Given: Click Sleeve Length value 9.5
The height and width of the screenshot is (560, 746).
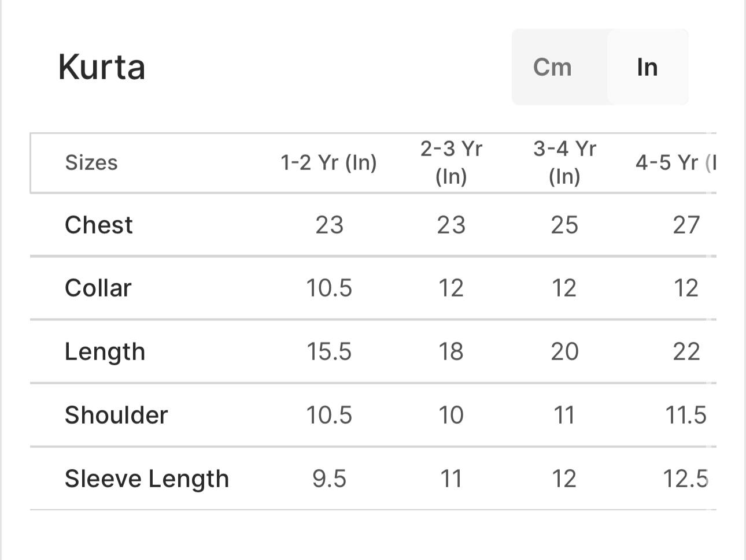Looking at the screenshot, I should 328,479.
